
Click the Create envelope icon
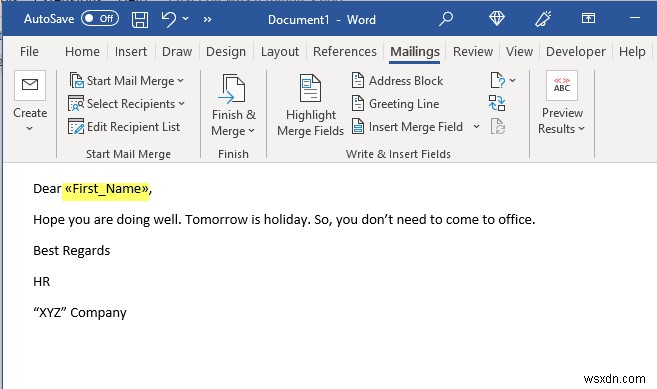(x=30, y=85)
